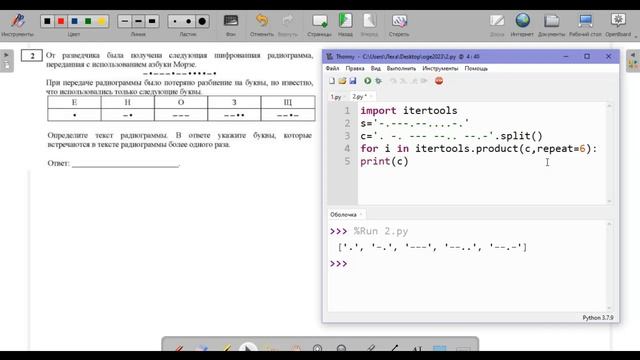Select the zoom-in stylus tool

318,348
